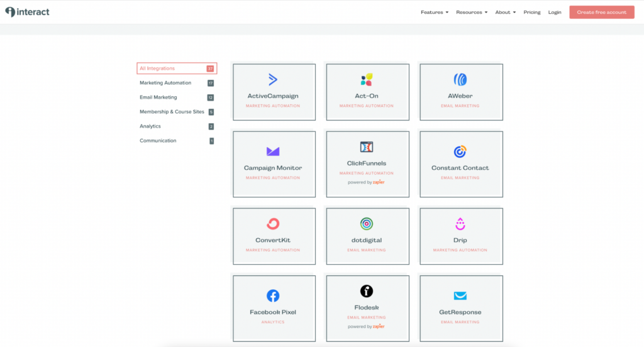Open the Features dropdown menu
This screenshot has height=347, width=644.
(x=435, y=13)
